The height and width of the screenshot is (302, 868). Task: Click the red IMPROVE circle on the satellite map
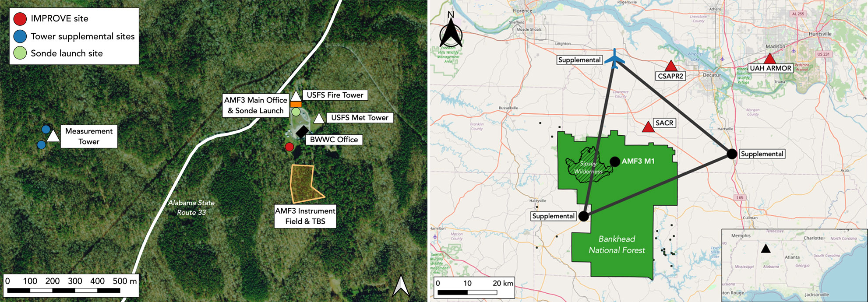coord(289,147)
